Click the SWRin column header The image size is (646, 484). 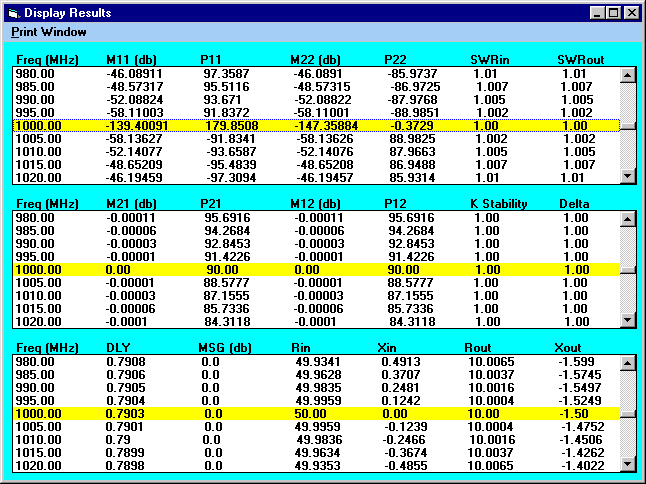[490, 60]
